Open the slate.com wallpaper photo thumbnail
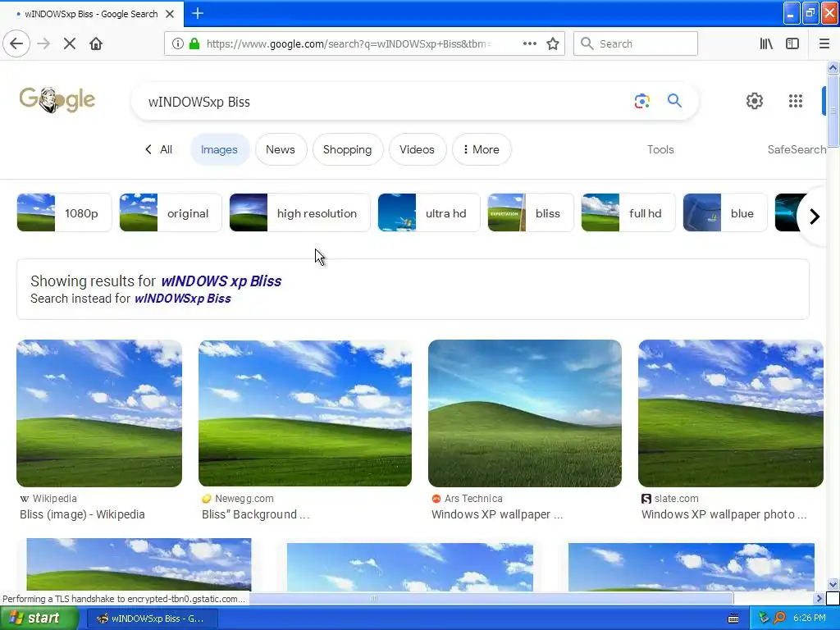 [731, 413]
